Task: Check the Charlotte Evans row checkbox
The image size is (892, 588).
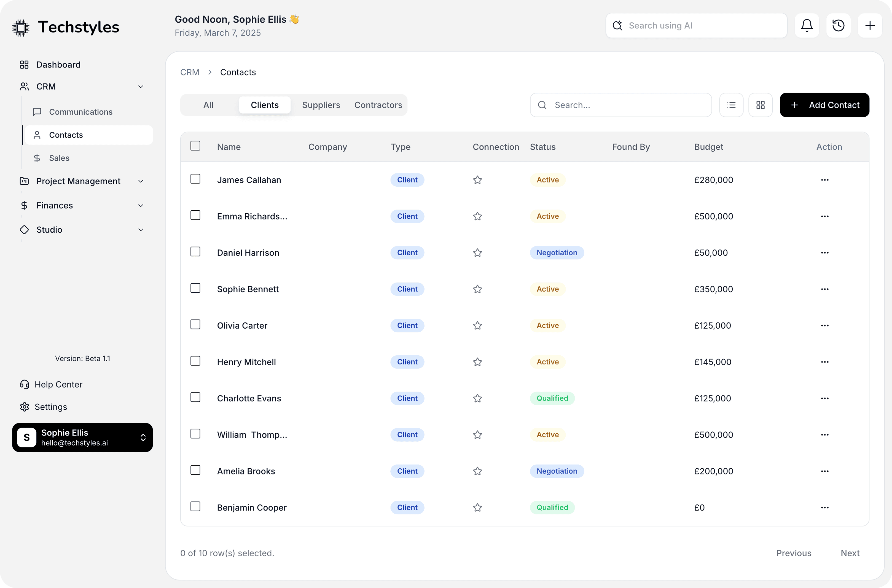Action: 195,397
